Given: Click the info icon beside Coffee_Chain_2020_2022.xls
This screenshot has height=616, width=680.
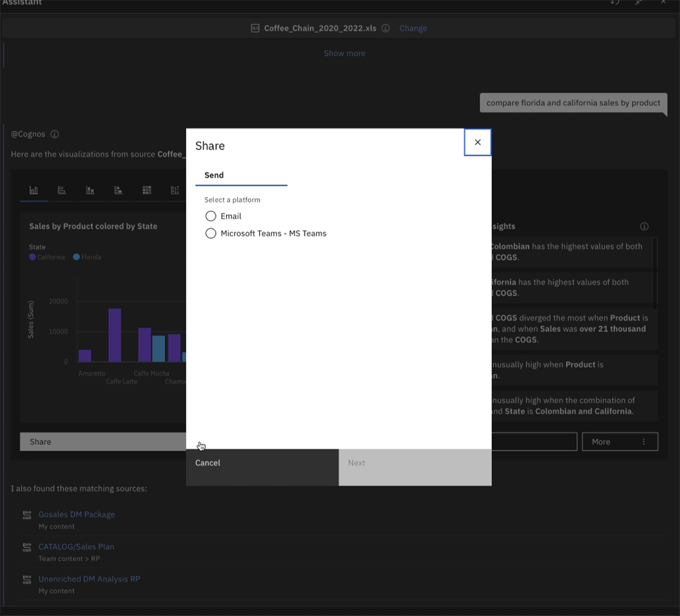Looking at the screenshot, I should [x=385, y=28].
